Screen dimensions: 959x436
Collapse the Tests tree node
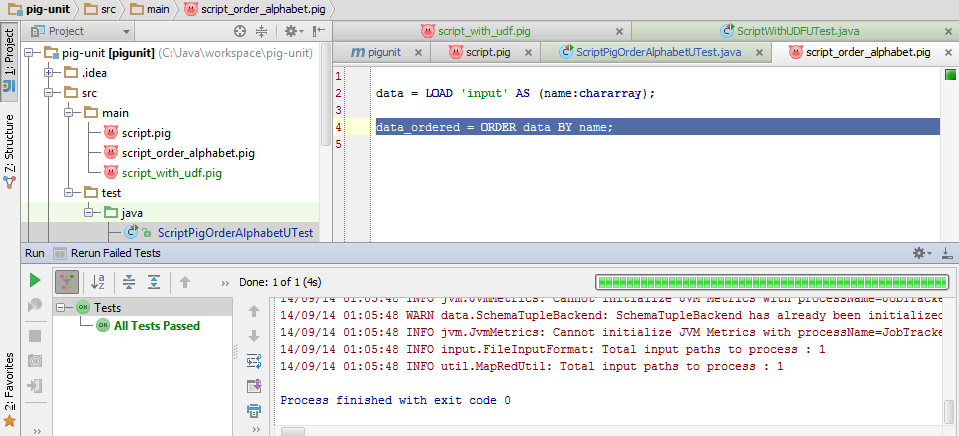[x=62, y=308]
